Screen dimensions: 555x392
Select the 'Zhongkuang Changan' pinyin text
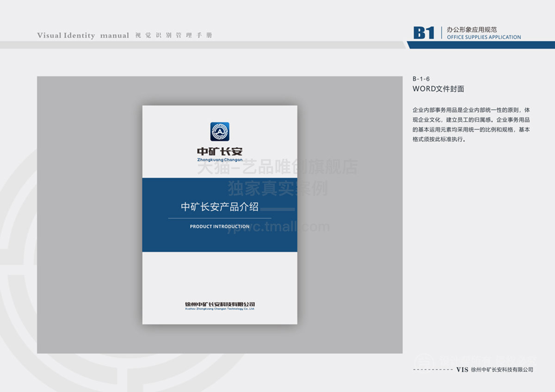[220, 160]
